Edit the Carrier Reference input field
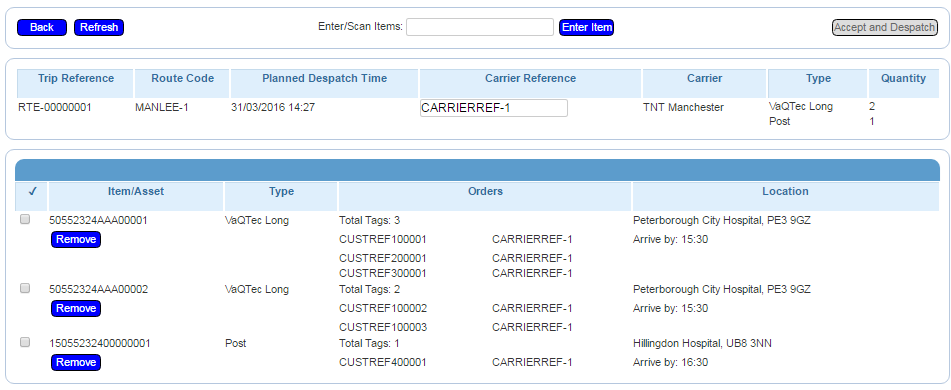 pos(494,108)
